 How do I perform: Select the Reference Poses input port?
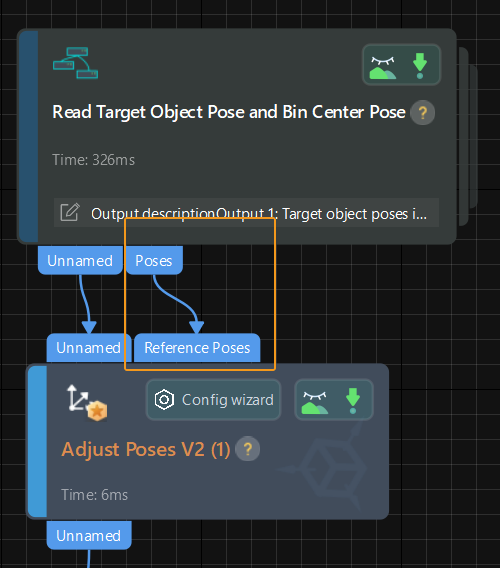(x=197, y=348)
